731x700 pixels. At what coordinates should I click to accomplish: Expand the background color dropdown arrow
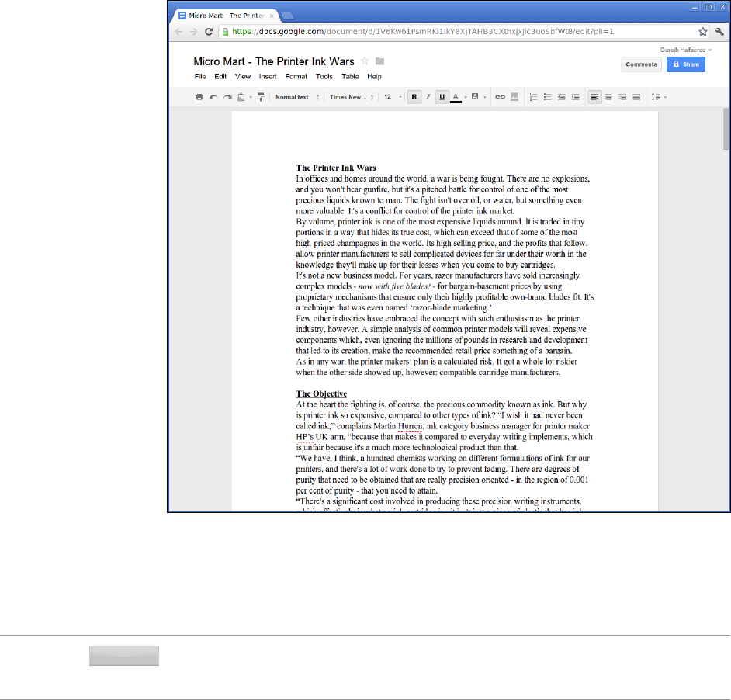coord(485,98)
